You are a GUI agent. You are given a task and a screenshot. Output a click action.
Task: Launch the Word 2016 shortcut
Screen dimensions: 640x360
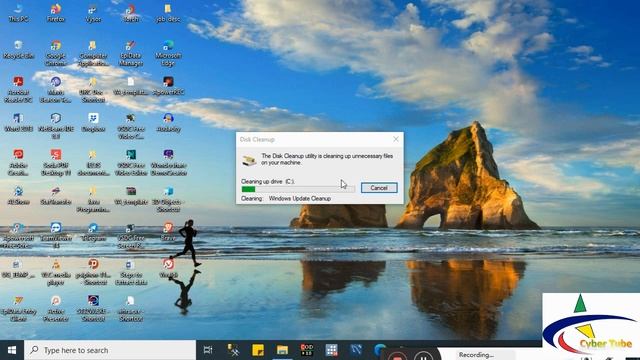coord(18,123)
